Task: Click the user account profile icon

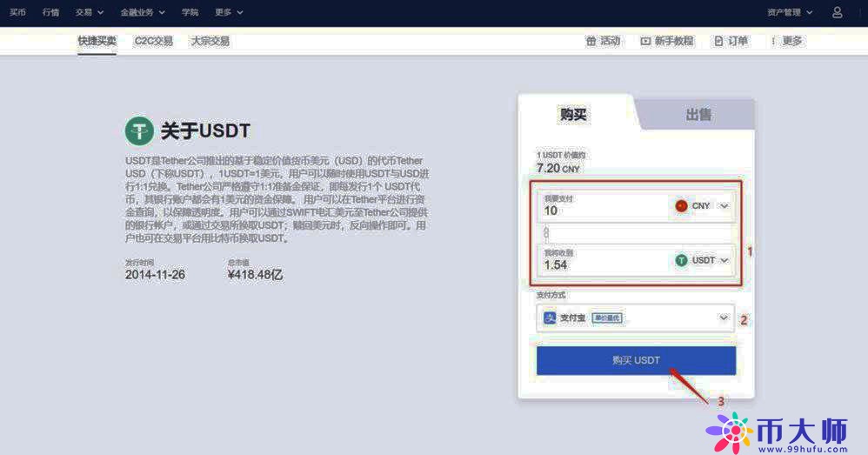Action: point(837,12)
